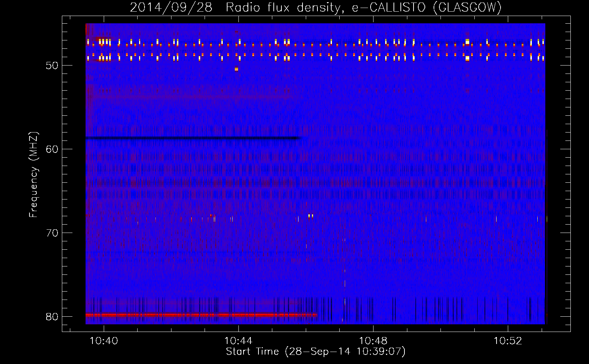The image size is (589, 364).
Task: Click the 10:44 time tick label
Action: (238, 341)
